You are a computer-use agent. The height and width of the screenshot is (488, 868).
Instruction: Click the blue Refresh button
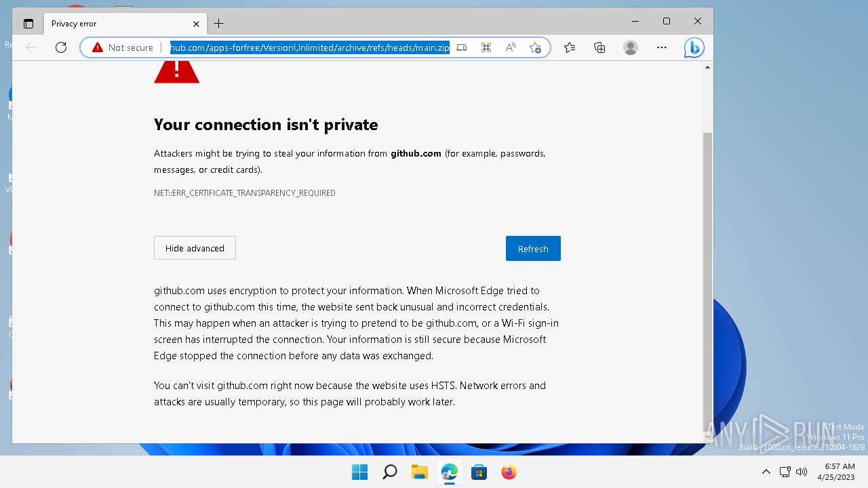coord(533,249)
